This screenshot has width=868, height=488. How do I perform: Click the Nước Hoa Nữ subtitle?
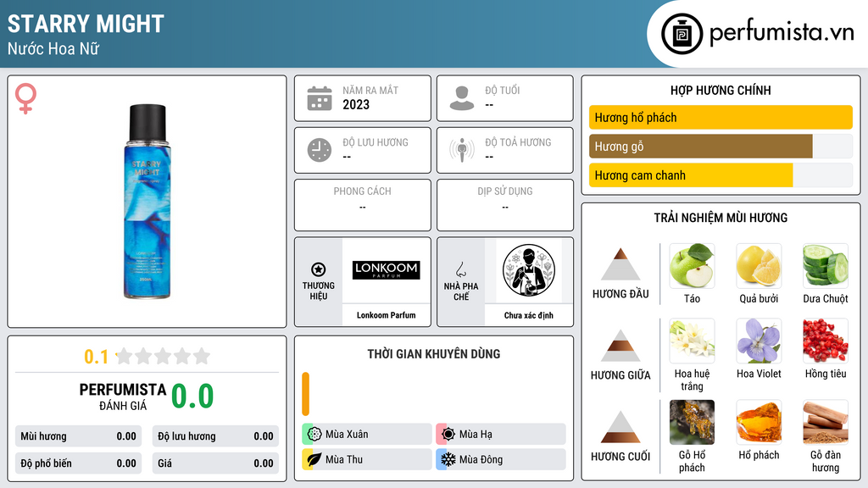click(x=53, y=48)
